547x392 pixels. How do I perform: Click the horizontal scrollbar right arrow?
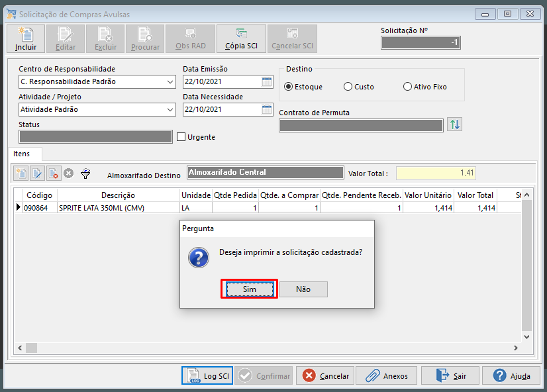[516, 348]
